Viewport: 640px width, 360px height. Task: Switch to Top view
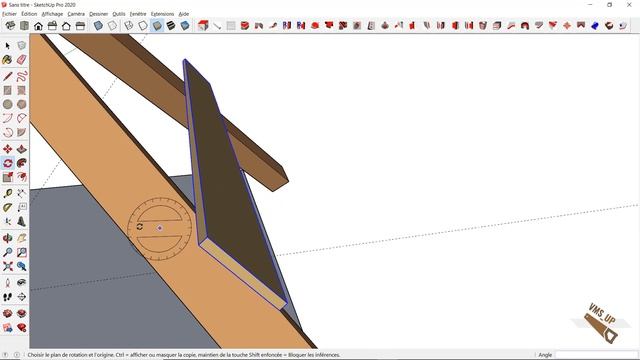pos(24,26)
